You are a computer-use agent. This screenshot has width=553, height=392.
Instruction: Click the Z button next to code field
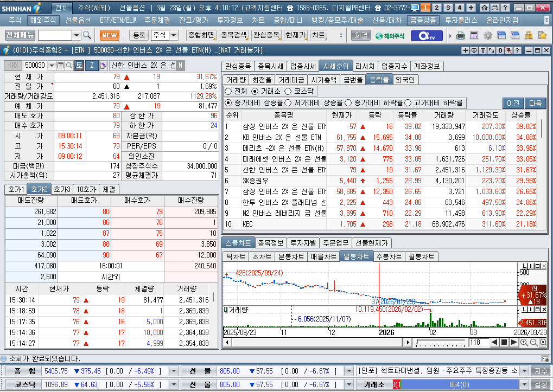point(92,65)
